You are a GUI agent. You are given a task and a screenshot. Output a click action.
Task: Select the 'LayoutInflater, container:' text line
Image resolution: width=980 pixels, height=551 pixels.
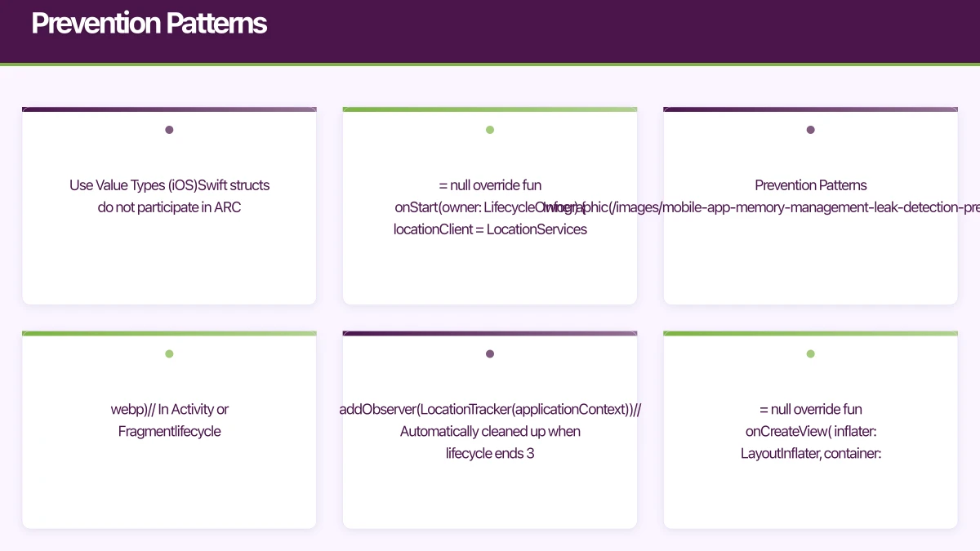point(810,453)
